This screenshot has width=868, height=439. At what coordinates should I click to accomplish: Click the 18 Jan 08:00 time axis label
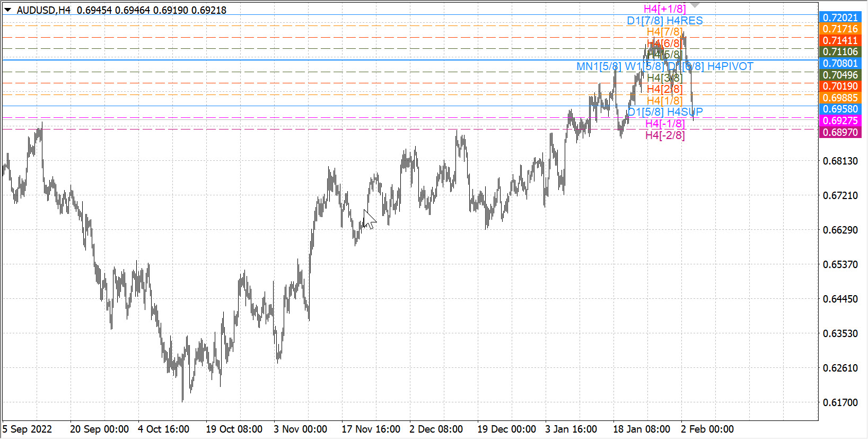pyautogui.click(x=642, y=429)
